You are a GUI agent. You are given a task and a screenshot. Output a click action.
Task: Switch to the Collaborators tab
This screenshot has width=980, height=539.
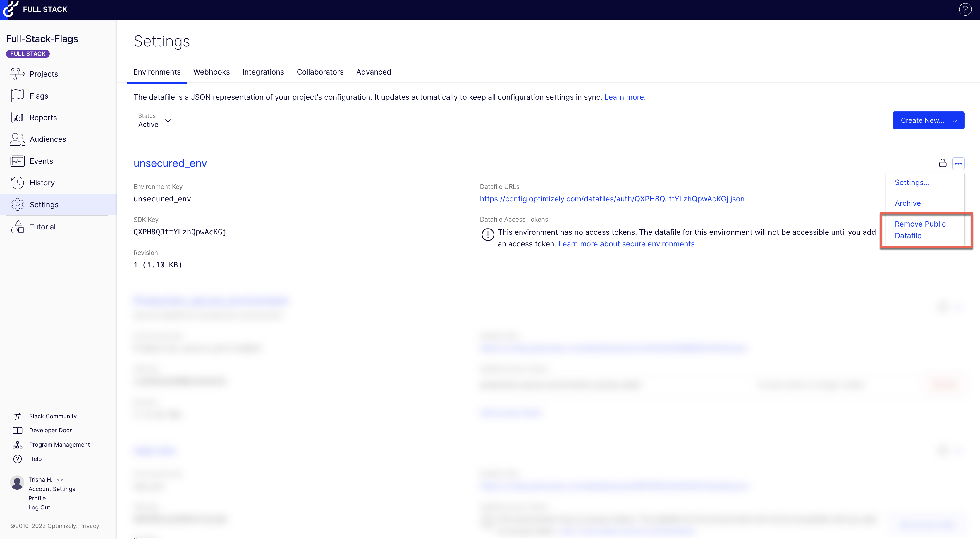pos(319,72)
